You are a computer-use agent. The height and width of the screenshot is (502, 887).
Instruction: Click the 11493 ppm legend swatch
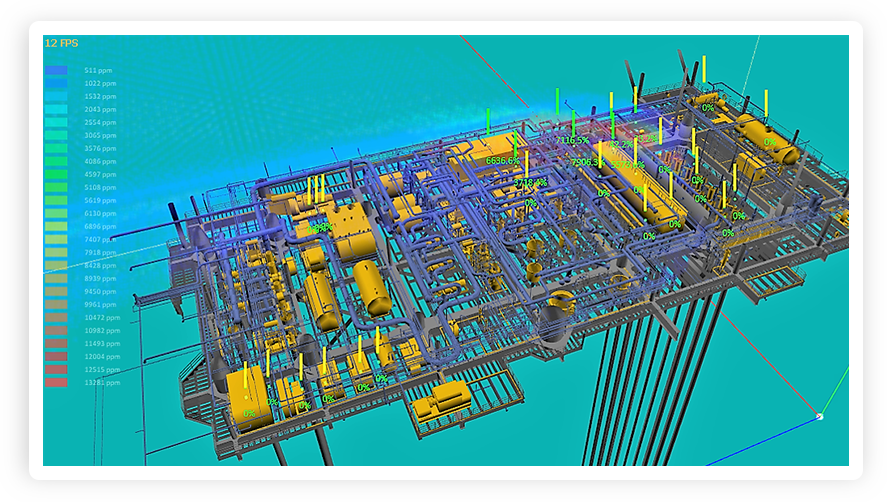click(x=56, y=343)
